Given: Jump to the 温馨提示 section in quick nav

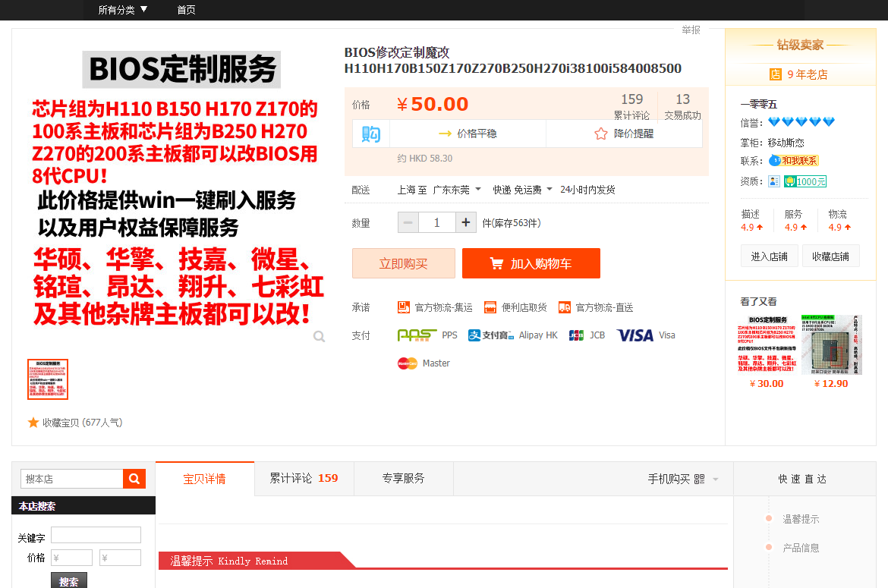Looking at the screenshot, I should pyautogui.click(x=801, y=519).
